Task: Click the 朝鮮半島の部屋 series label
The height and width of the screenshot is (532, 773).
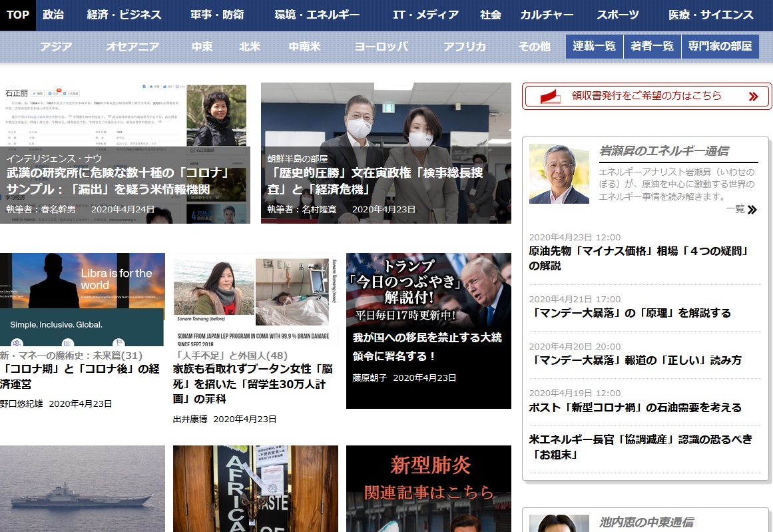Action: tap(297, 158)
